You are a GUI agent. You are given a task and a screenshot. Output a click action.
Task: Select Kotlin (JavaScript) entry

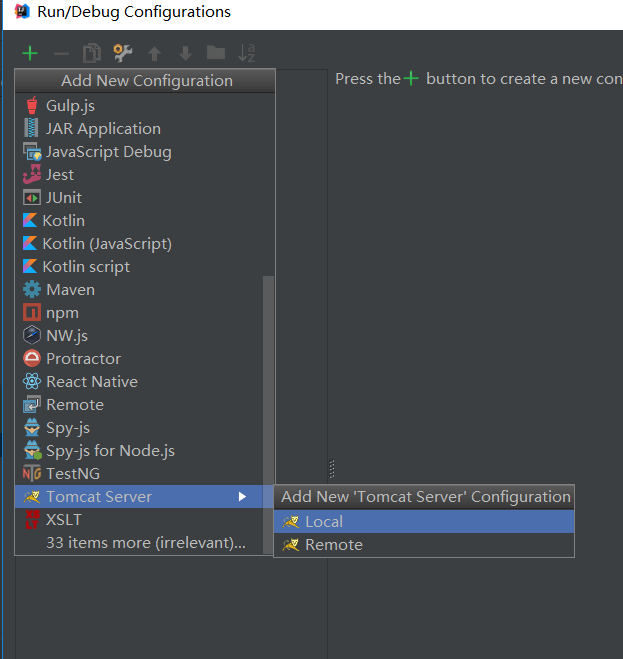click(x=139, y=244)
